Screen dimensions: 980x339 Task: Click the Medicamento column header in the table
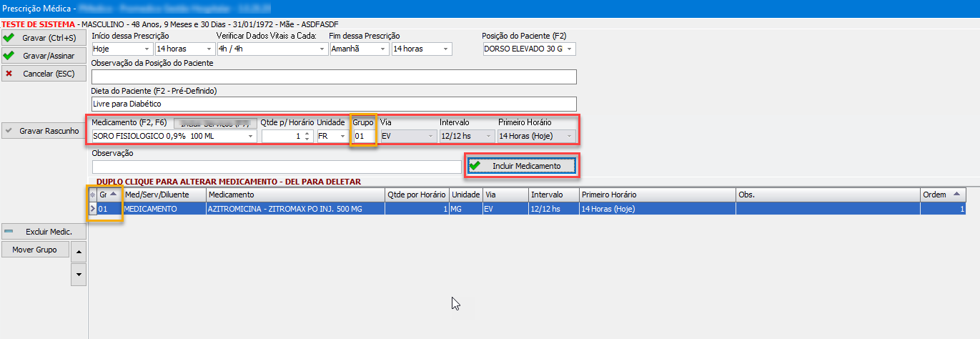tap(294, 195)
